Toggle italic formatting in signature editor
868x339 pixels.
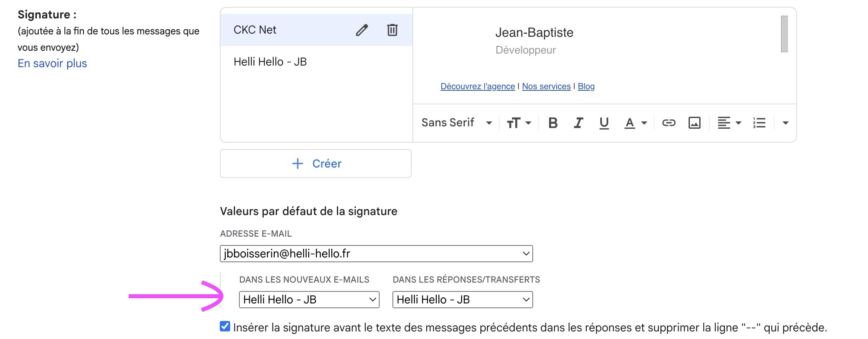(578, 123)
